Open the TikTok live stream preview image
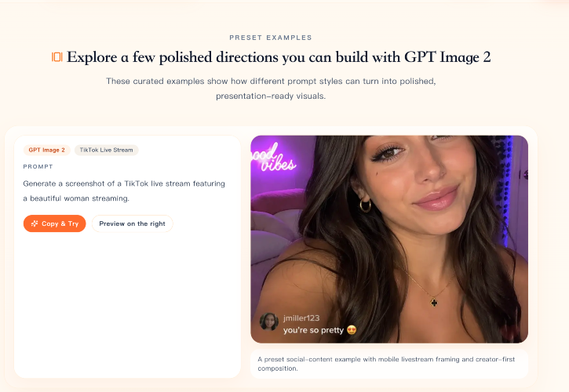Screen dimensions: 569x392 (x=389, y=239)
